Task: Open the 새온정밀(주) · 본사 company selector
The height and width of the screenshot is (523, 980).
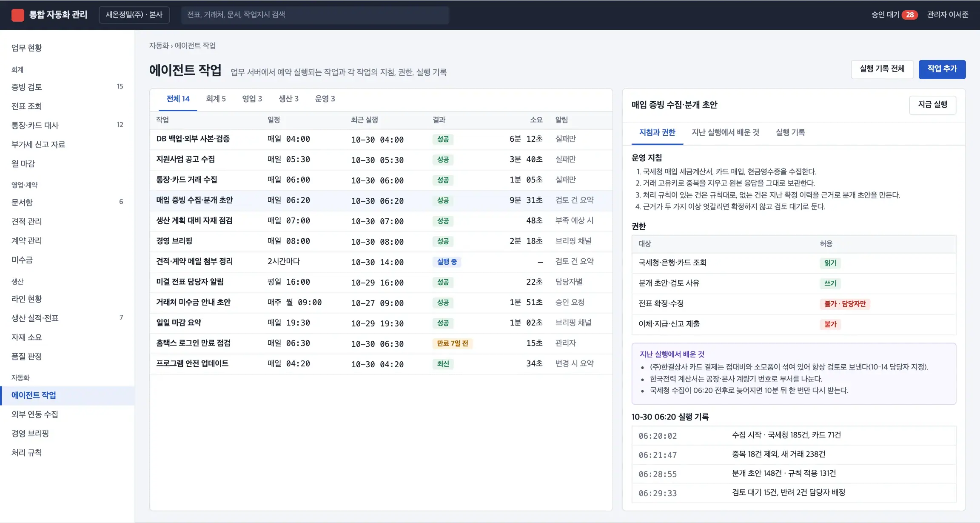Action: (x=134, y=15)
